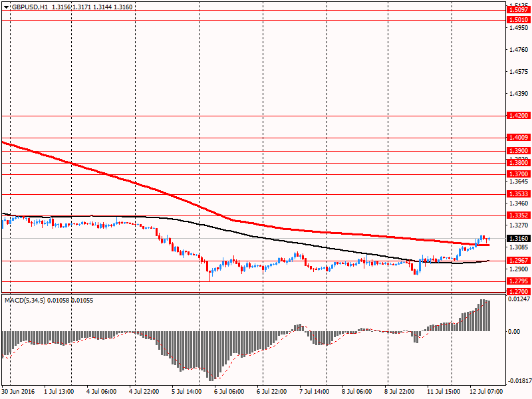This screenshot has width=532, height=399.
Task: Click the 11 Jul 15:00 time label
Action: click(444, 392)
